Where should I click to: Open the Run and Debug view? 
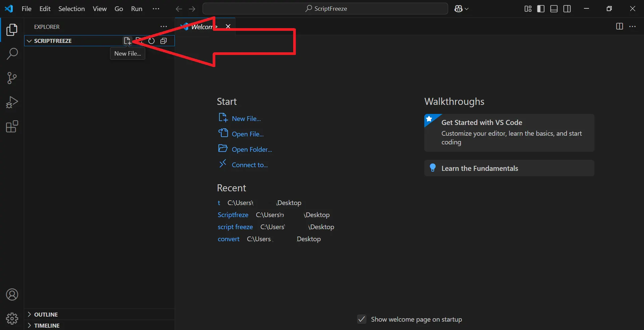click(12, 102)
